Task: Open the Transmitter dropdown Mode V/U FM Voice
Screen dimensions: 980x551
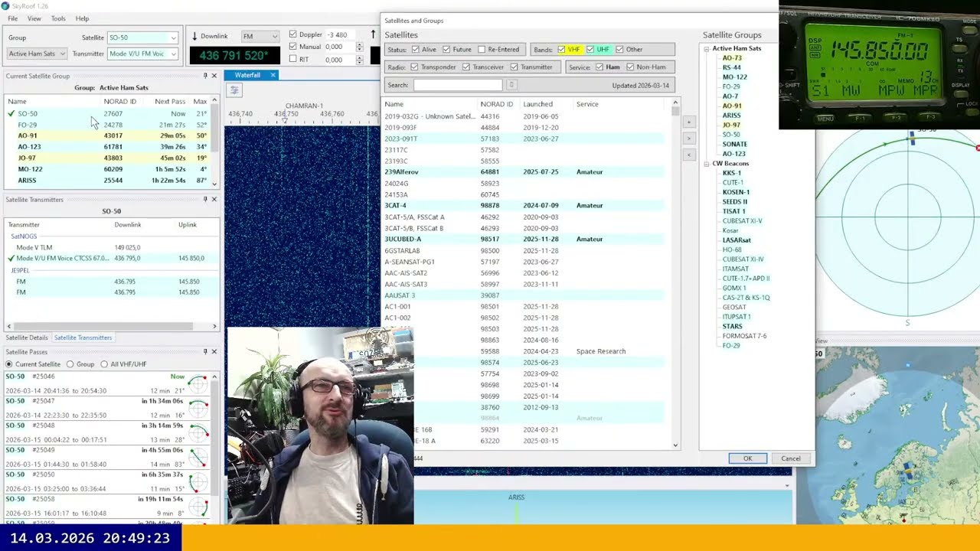Action: point(142,54)
